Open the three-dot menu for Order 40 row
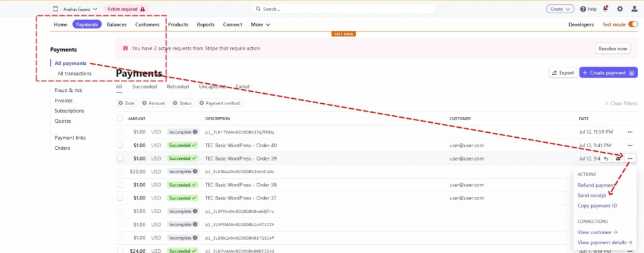Image resolution: width=644 pixels, height=253 pixels. (x=630, y=145)
